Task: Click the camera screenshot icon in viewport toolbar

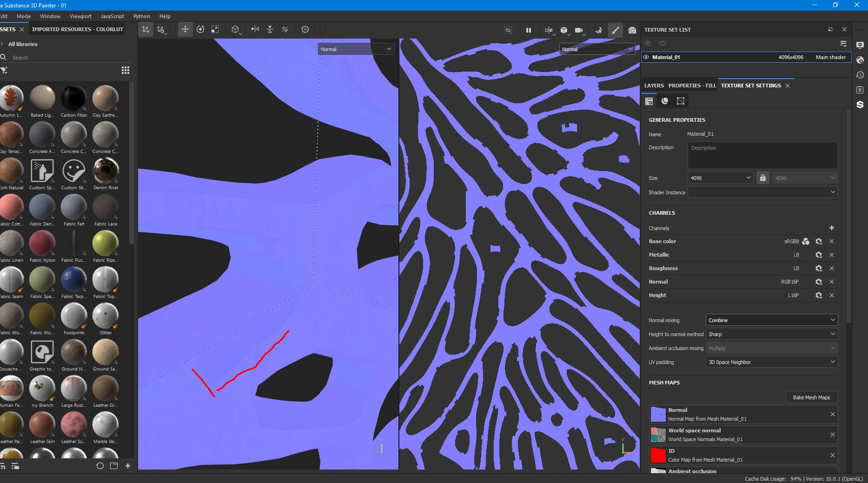Action: click(x=632, y=30)
